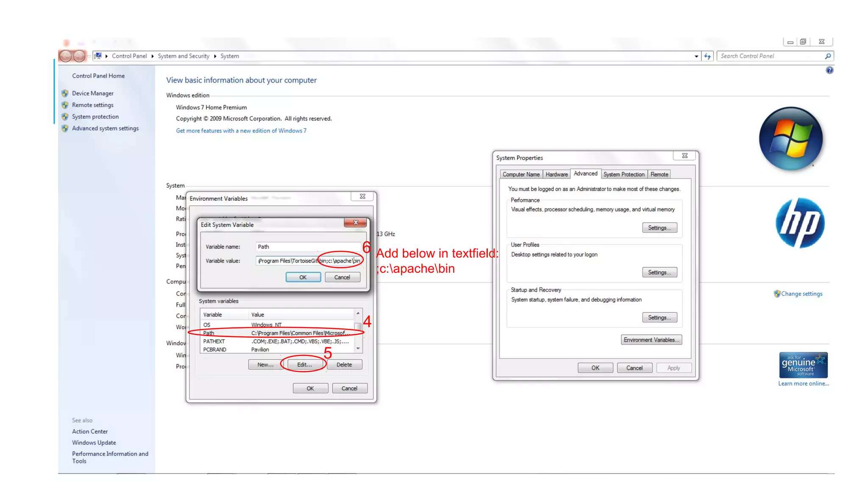The height and width of the screenshot is (488, 868).
Task: Expand the Control Panel breadcrumb arrow
Action: (152, 56)
